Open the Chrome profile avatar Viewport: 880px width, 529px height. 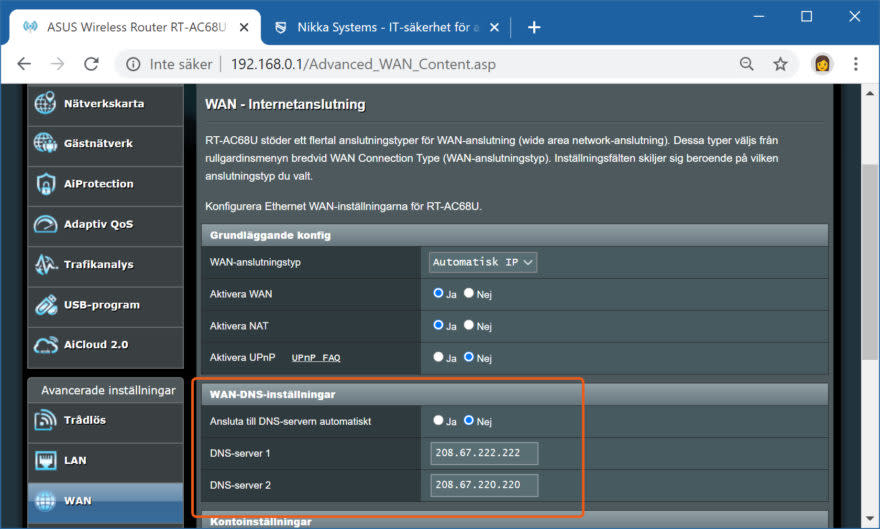pos(822,64)
